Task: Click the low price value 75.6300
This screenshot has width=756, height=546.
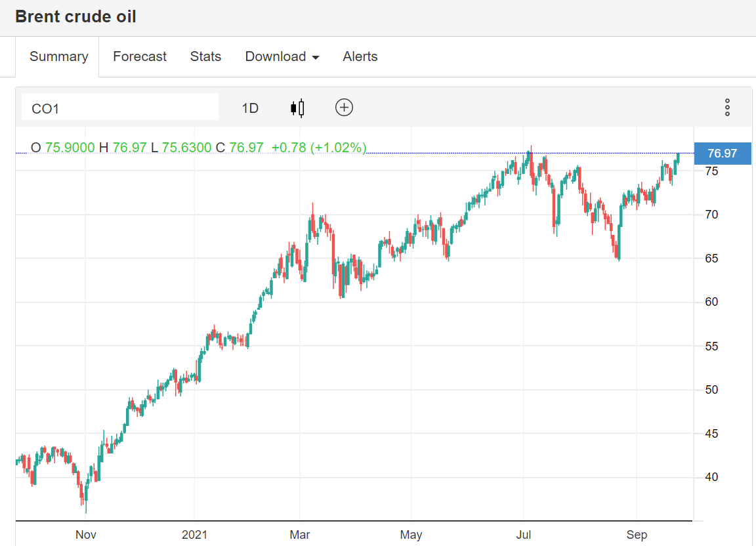Action: tap(186, 148)
